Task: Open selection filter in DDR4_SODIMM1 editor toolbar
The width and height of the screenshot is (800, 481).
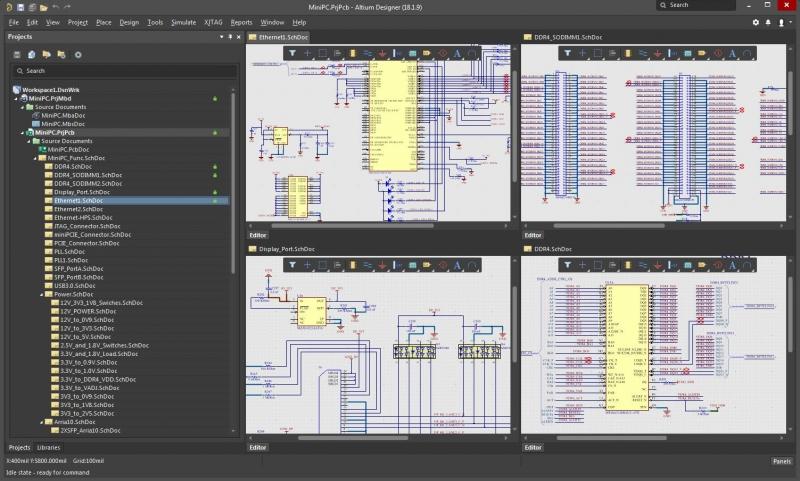Action: click(x=567, y=53)
